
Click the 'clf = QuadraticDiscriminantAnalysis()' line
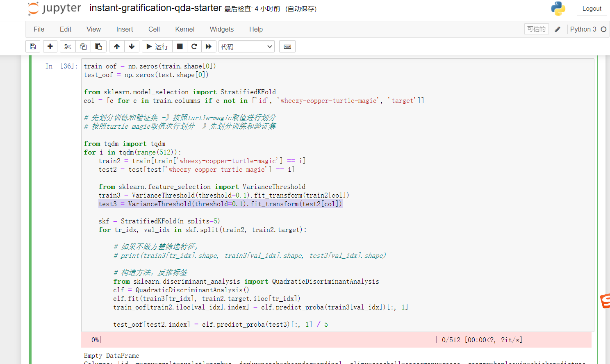pyautogui.click(x=181, y=290)
